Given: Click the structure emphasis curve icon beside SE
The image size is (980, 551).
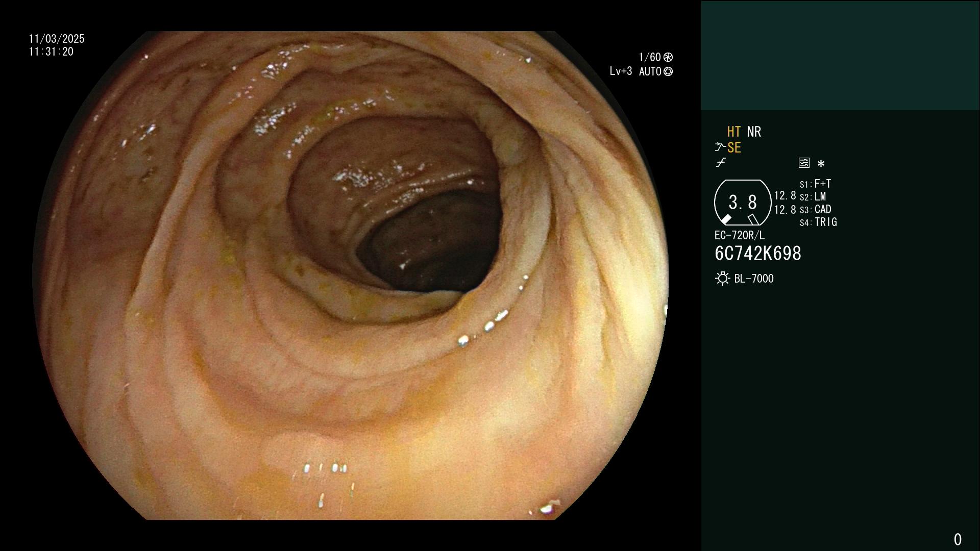Looking at the screenshot, I should 720,147.
